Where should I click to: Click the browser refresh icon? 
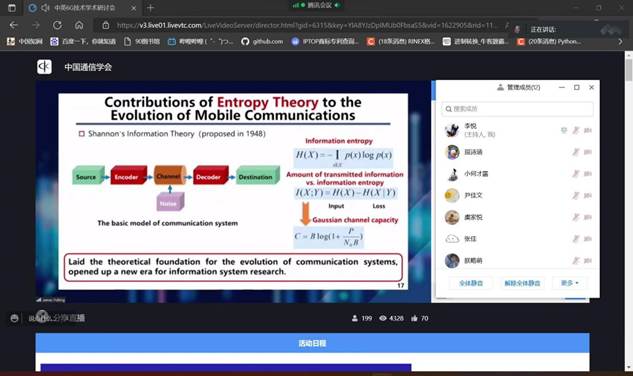click(x=57, y=25)
